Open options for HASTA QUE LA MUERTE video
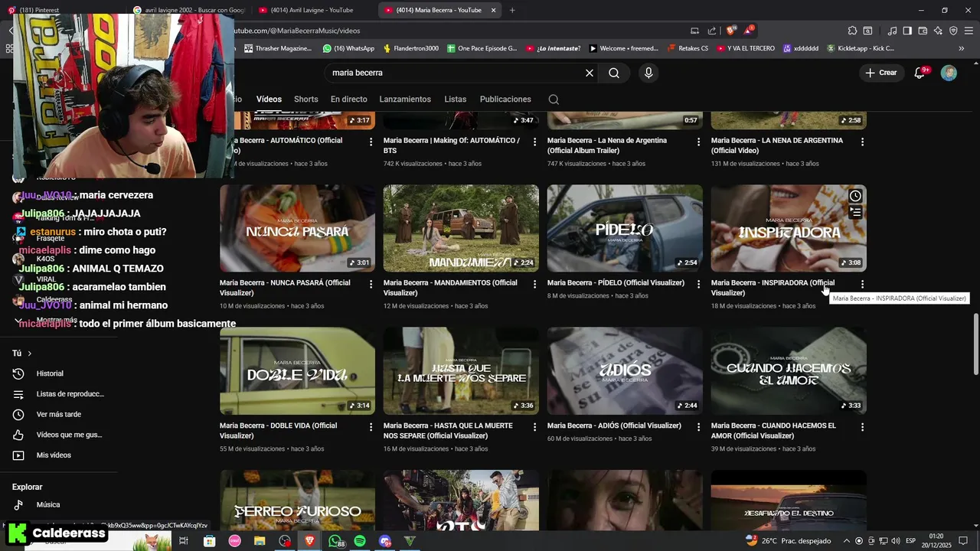This screenshot has width=980, height=551. (x=535, y=427)
